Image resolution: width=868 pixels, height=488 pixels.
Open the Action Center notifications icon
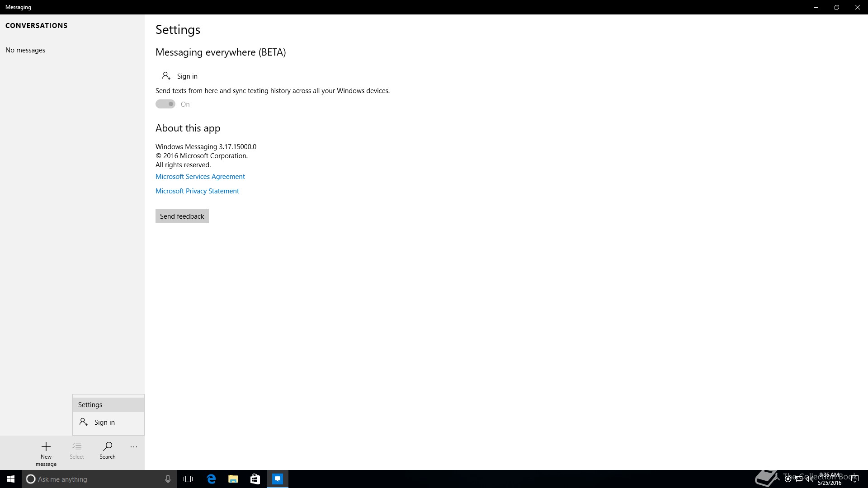tap(855, 479)
